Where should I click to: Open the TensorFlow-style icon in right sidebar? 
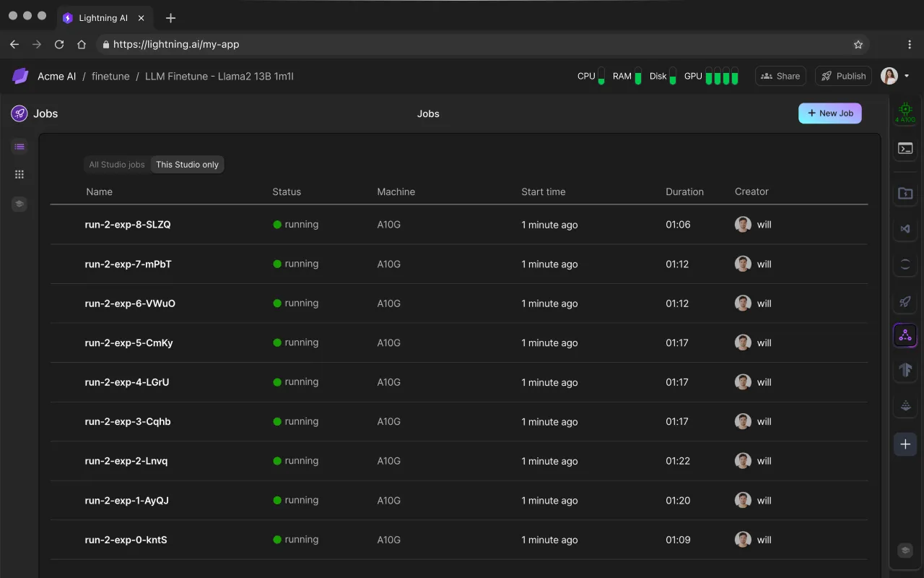pyautogui.click(x=905, y=370)
